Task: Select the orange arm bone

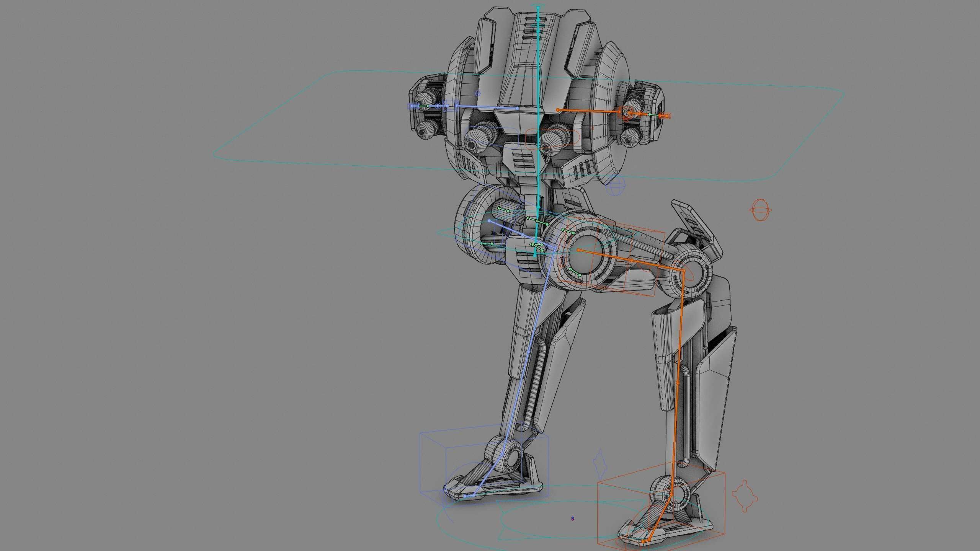Action: point(589,111)
